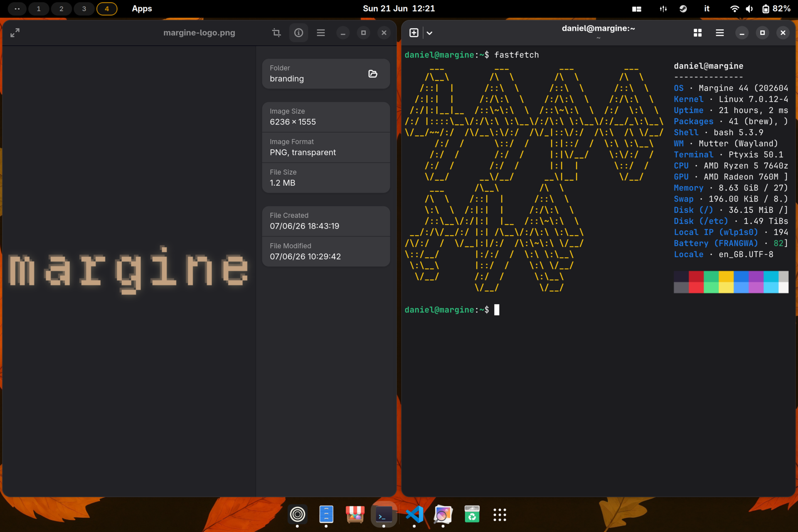Open the crop and rotate editor
798x532 pixels.
coord(276,33)
